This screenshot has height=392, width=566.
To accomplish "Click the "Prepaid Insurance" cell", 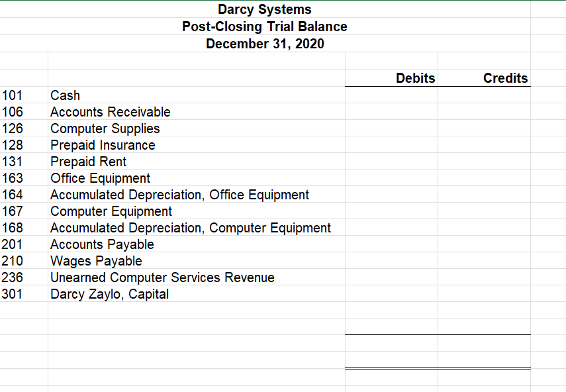I will tap(103, 145).
